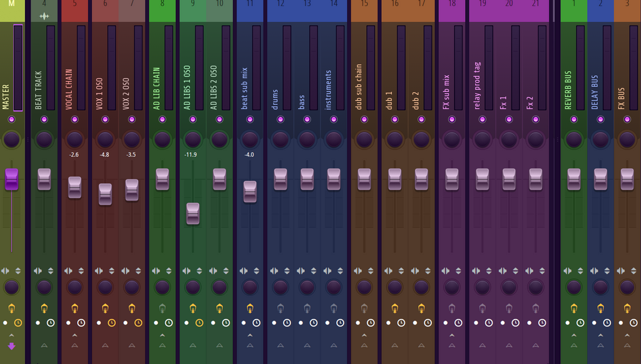Mute the VOCAL CHAIN channel
Image resolution: width=641 pixels, height=364 pixels.
tap(74, 119)
